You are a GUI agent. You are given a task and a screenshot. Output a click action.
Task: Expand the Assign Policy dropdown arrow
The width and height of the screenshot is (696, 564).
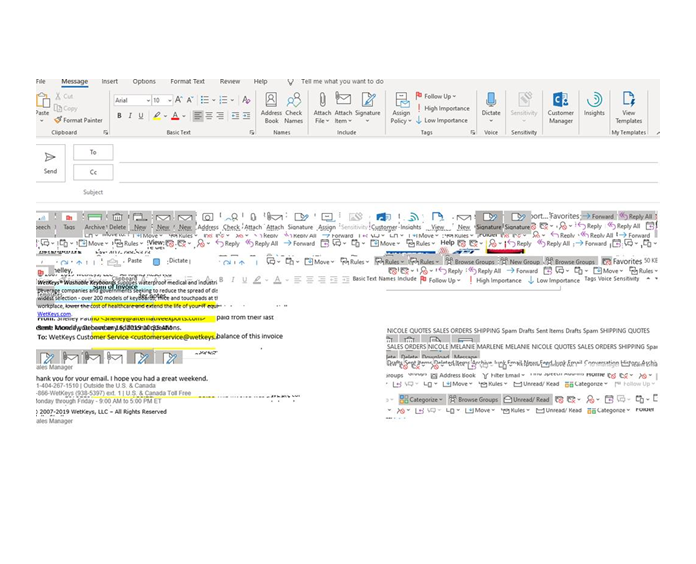click(x=410, y=121)
